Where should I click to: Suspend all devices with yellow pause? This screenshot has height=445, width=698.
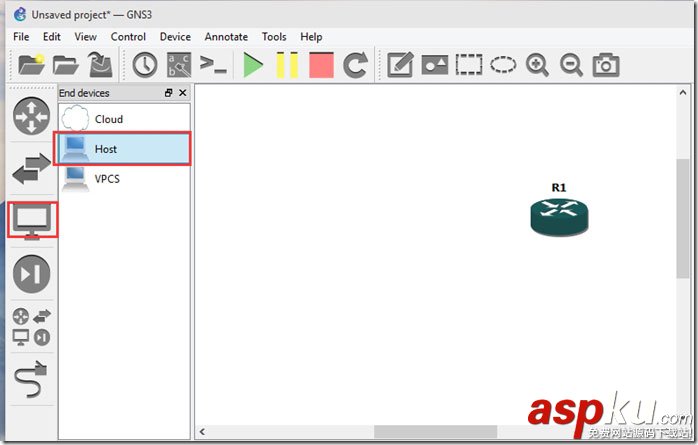287,65
